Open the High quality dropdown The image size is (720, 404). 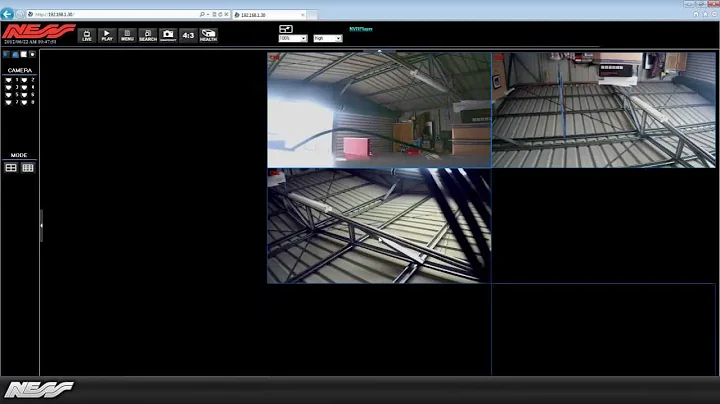click(x=327, y=39)
